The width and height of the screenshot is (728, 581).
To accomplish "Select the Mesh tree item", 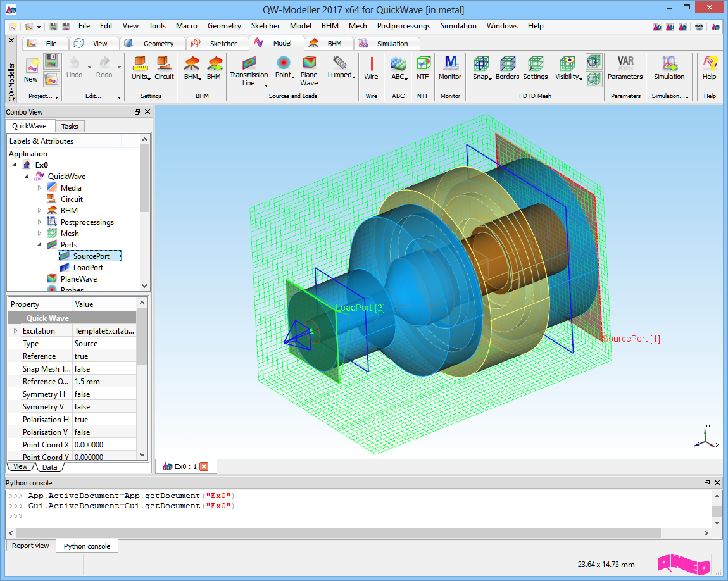I will (x=70, y=234).
